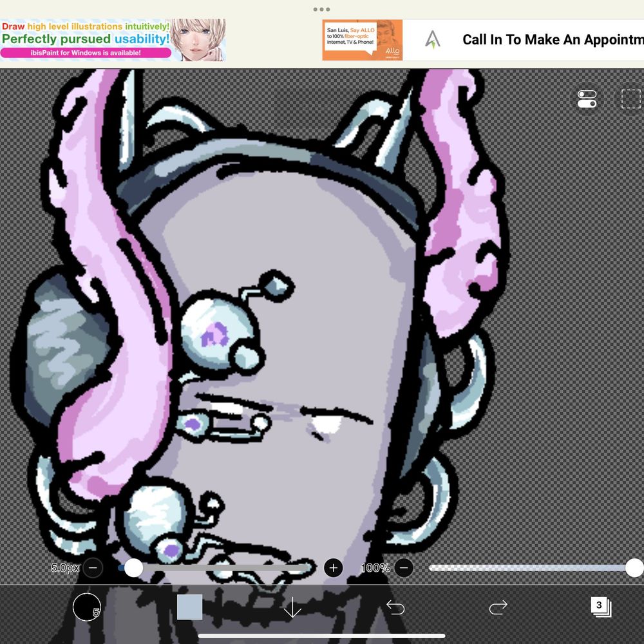Open the Call In To Make An Appointment ad
The width and height of the screenshot is (644, 644).
click(x=523, y=40)
